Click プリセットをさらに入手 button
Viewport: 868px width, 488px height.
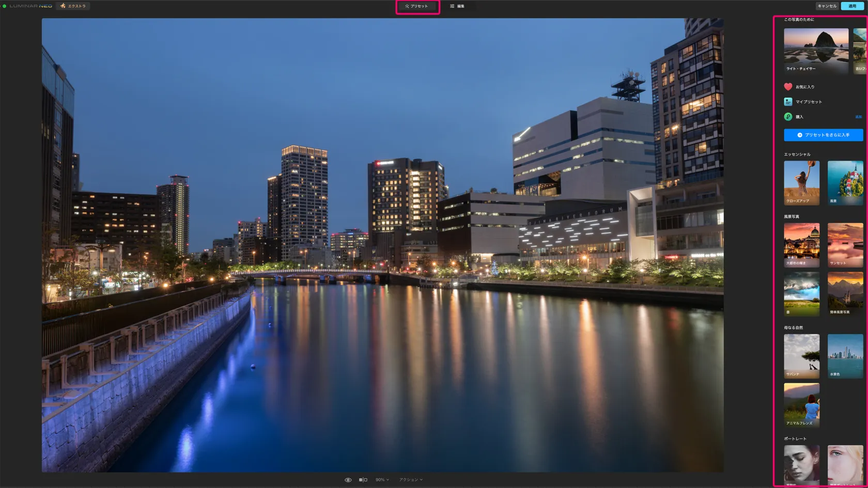click(823, 135)
